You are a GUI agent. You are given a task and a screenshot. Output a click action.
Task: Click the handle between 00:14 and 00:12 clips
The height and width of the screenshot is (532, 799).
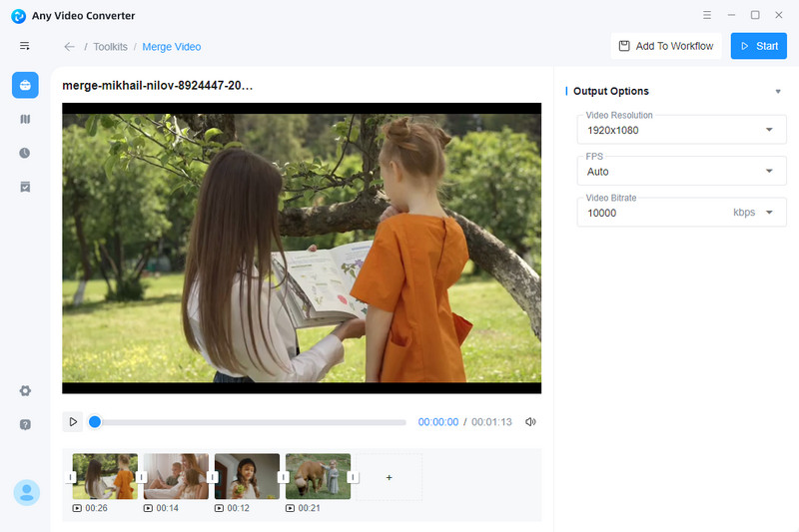(x=212, y=477)
